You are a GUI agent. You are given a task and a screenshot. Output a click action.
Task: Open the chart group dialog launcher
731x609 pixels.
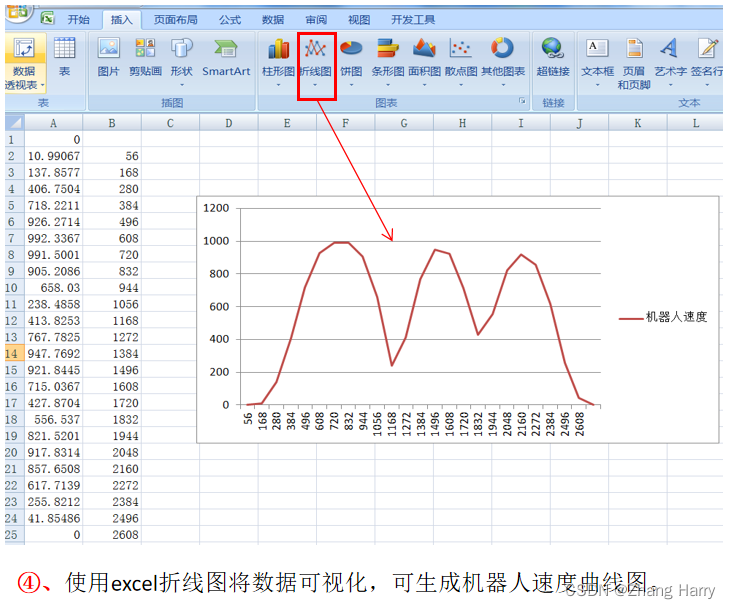(x=522, y=101)
